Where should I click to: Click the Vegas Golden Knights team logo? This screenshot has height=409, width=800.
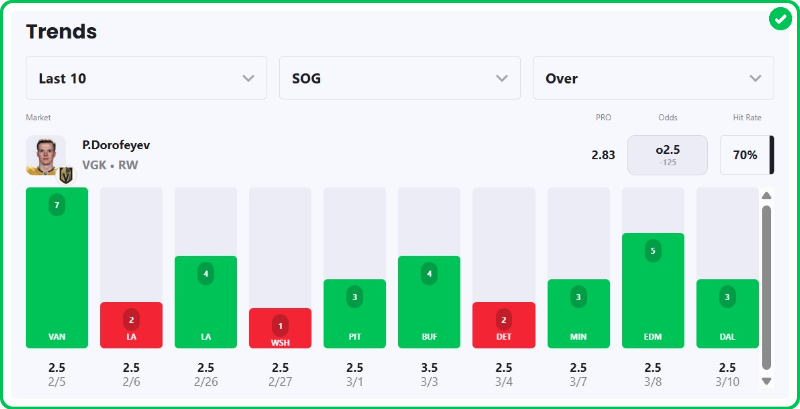point(66,175)
